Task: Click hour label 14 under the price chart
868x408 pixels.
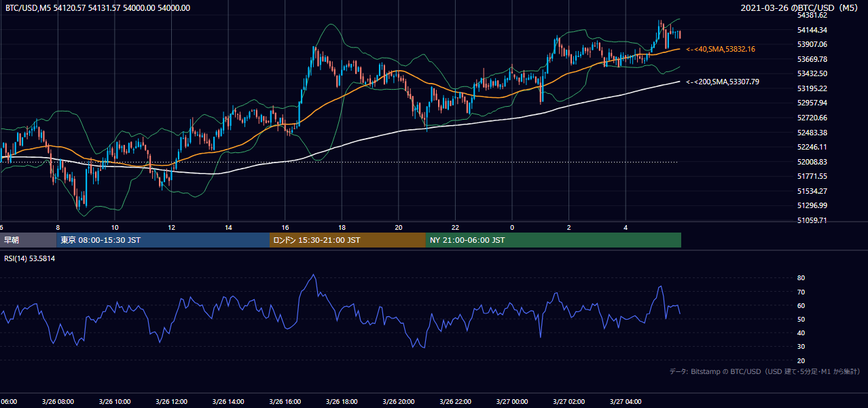Action: click(x=229, y=227)
